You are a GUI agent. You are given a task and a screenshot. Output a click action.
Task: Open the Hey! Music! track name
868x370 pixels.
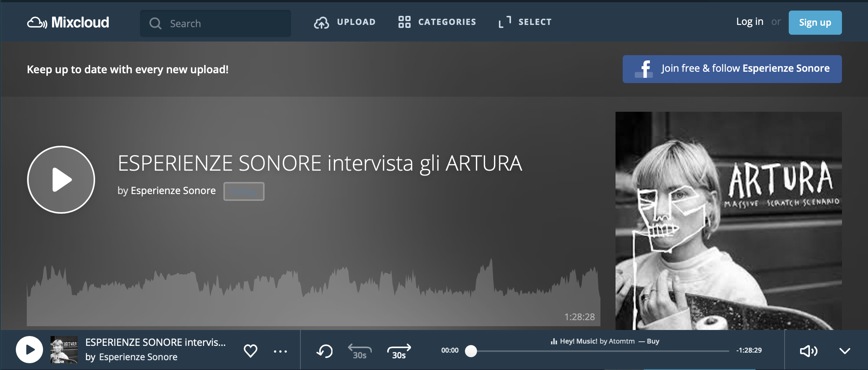pos(579,341)
